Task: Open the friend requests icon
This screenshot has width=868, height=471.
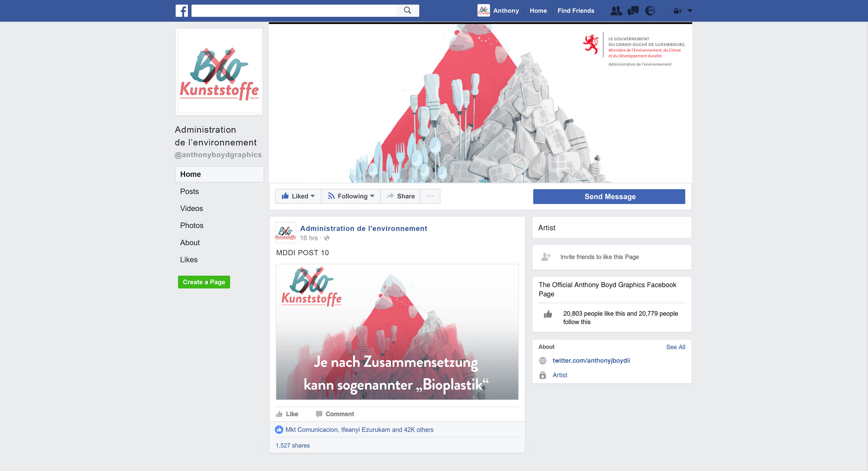Action: click(x=616, y=11)
